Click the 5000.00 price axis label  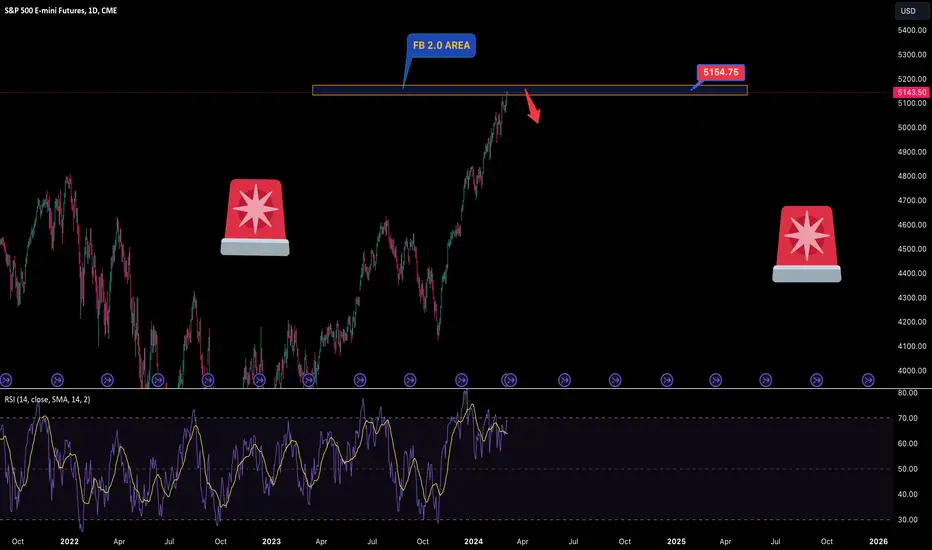(912, 127)
